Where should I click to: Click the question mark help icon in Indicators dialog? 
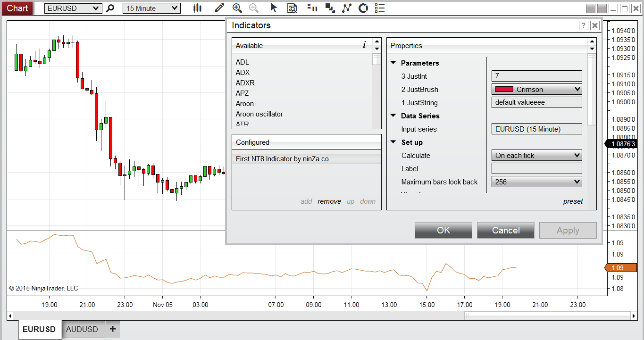pyautogui.click(x=583, y=25)
